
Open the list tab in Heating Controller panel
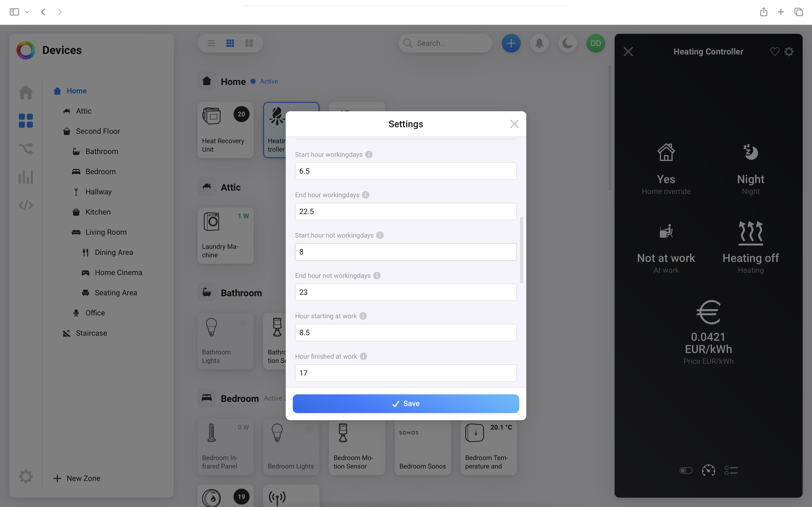pyautogui.click(x=731, y=470)
